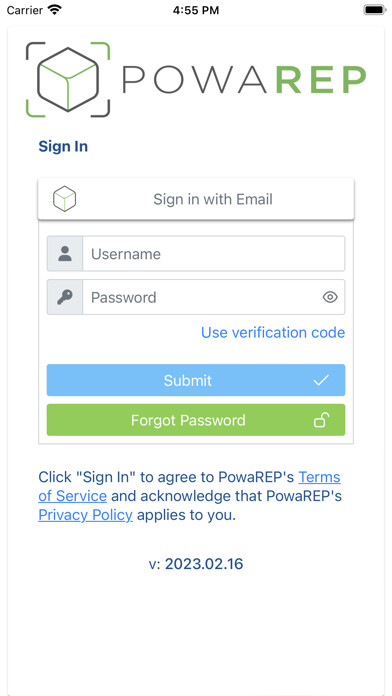The width and height of the screenshot is (392, 696).
Task: Click the checkmark icon on the Submit button
Action: click(321, 380)
